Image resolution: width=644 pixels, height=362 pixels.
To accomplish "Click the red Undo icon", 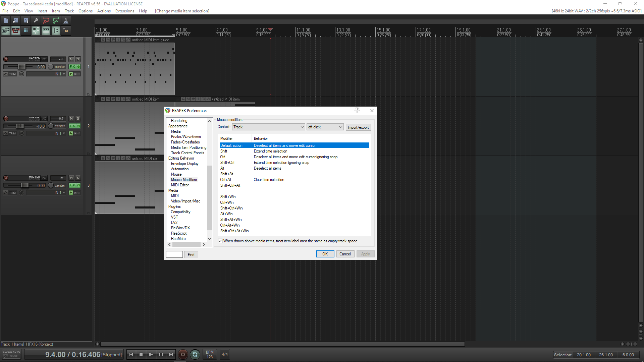I will point(46,20).
